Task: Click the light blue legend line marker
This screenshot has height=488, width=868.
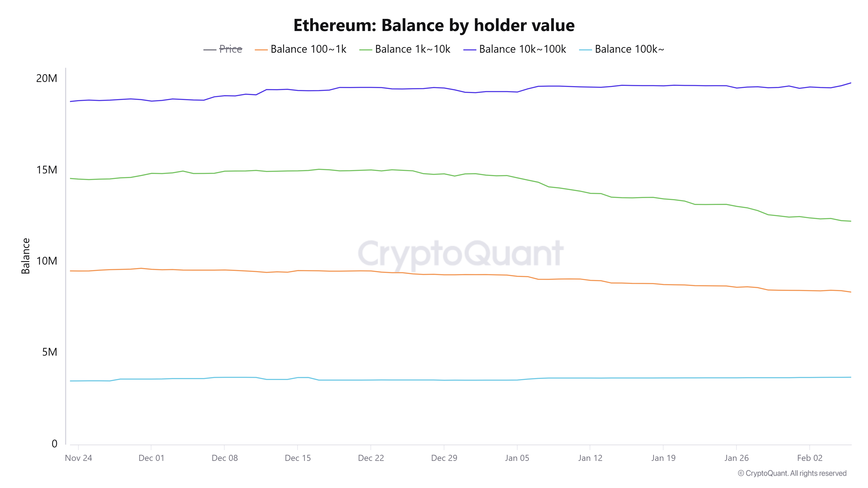Action: [x=585, y=50]
